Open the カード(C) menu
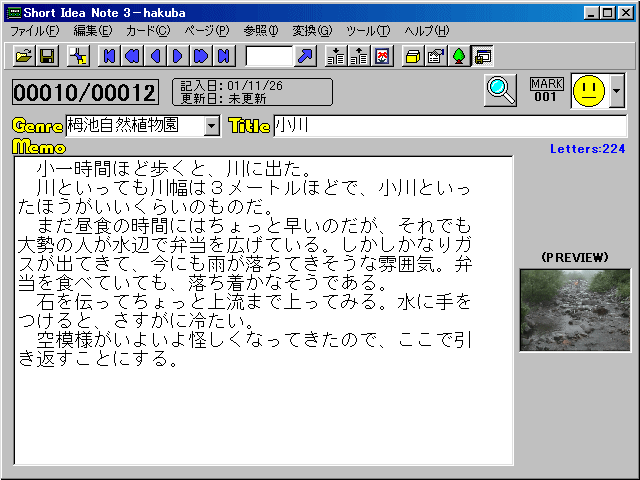 (148, 31)
